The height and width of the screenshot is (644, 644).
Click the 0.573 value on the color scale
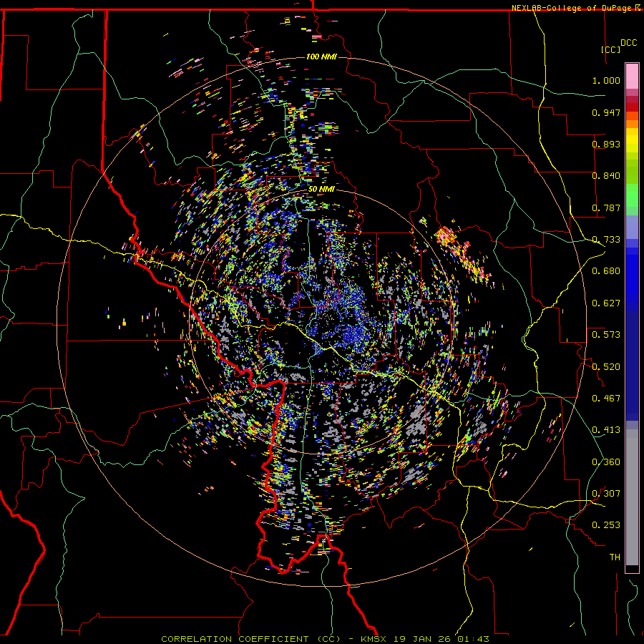click(x=606, y=335)
